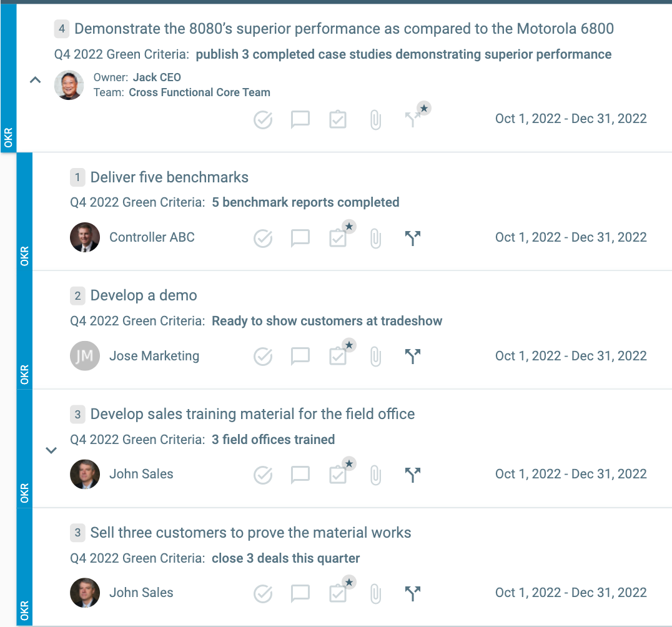The width and height of the screenshot is (672, 627).
Task: Click the date range on Sell three customers row
Action: point(571,593)
